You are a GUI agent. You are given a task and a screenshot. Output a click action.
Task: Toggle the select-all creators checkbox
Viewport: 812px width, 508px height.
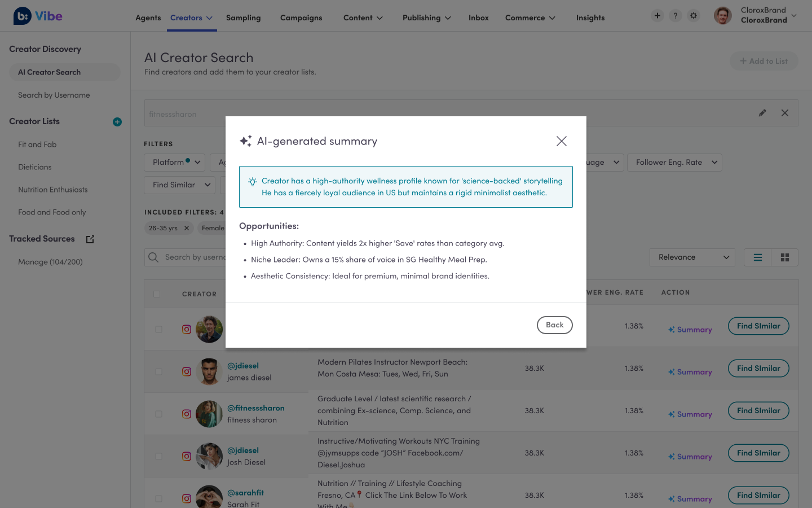click(x=157, y=294)
